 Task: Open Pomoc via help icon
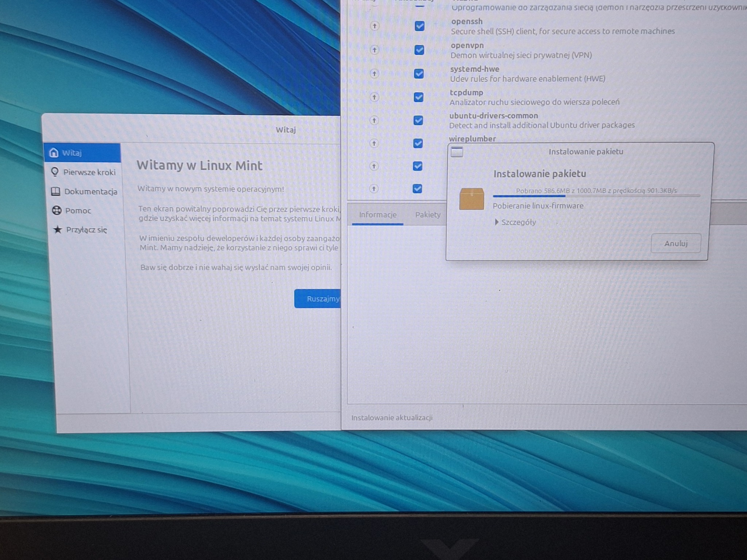tap(57, 211)
